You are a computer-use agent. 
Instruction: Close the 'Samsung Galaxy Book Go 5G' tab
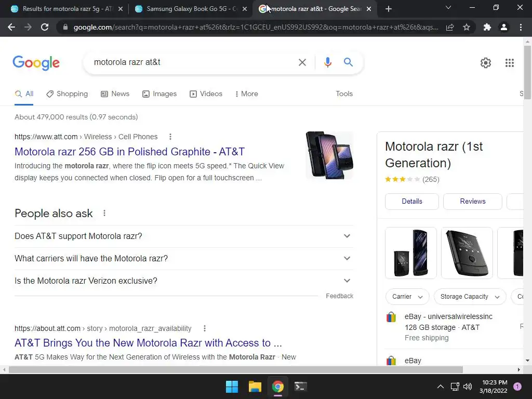click(245, 9)
